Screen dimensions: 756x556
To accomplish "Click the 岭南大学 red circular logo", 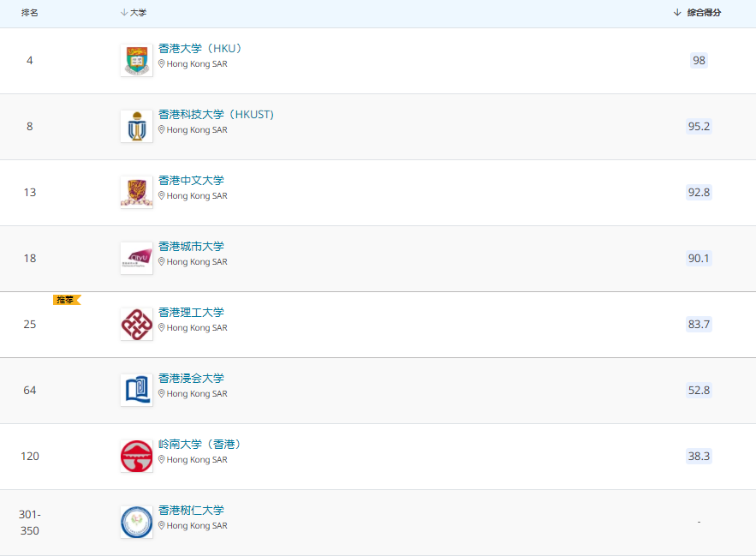I will [x=136, y=456].
